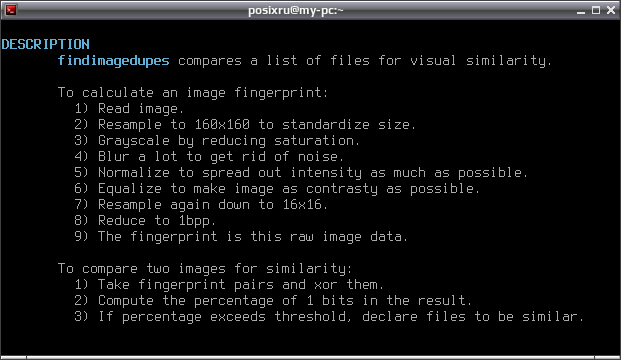Click 'compares a list of files' text
Viewport: 621px width, 360px height.
click(x=274, y=61)
